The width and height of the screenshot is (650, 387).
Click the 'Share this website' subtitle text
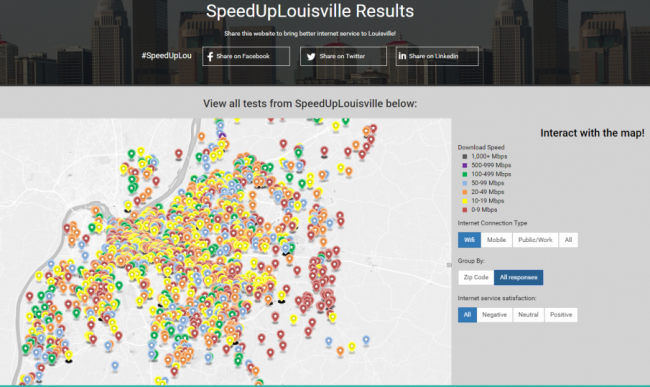point(310,34)
